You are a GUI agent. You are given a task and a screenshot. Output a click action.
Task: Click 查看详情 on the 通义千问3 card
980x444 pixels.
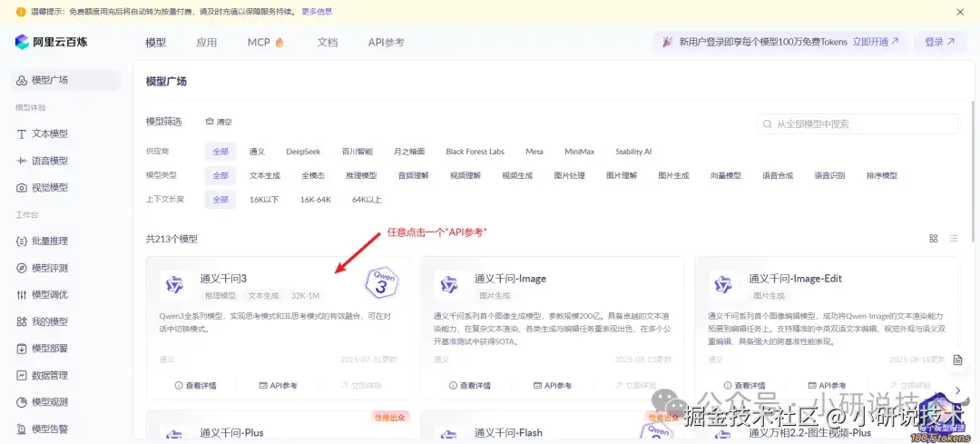coord(196,386)
